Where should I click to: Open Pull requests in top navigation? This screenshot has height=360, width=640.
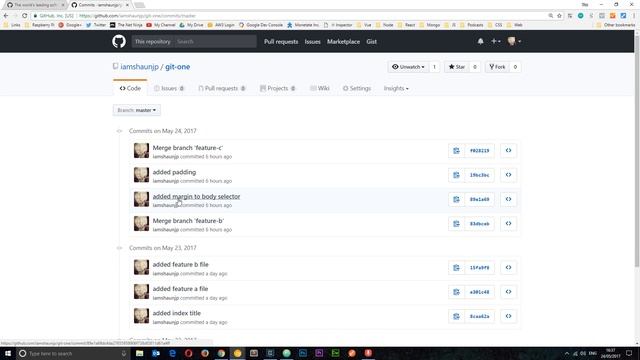(x=281, y=42)
